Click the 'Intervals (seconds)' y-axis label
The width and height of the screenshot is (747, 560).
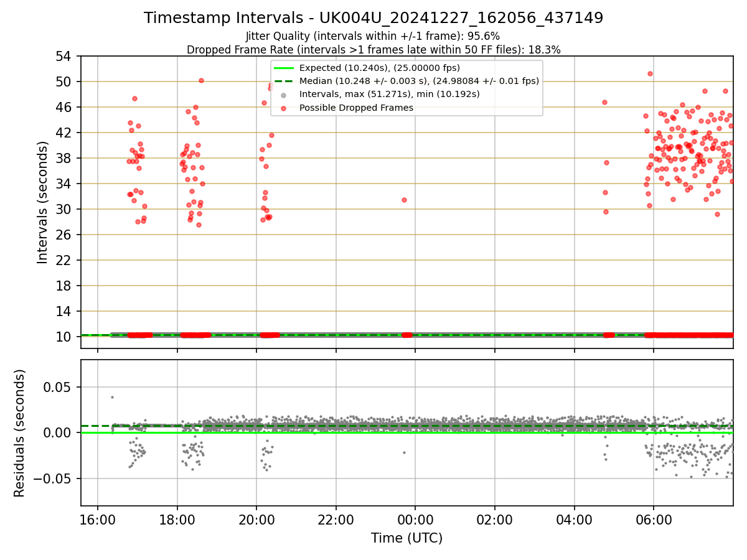42,202
